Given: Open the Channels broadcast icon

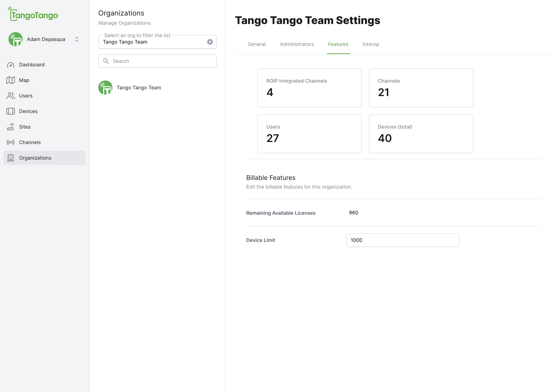Looking at the screenshot, I should pyautogui.click(x=10, y=142).
